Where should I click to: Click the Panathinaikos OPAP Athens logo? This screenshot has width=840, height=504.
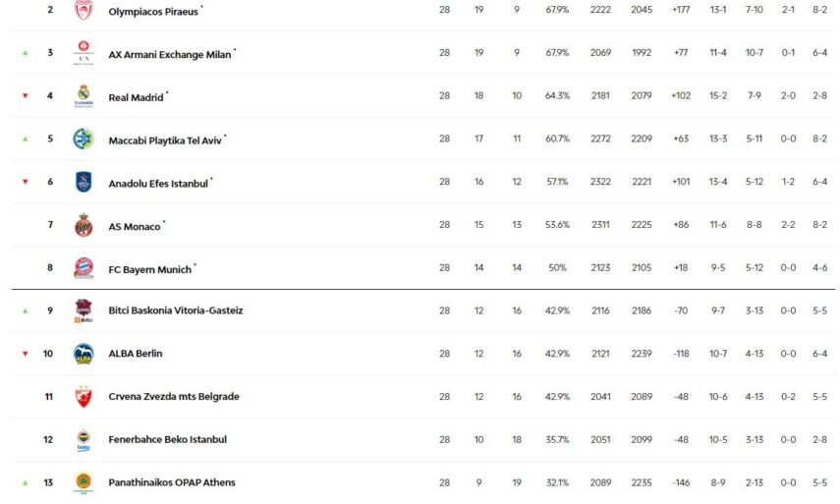click(84, 482)
